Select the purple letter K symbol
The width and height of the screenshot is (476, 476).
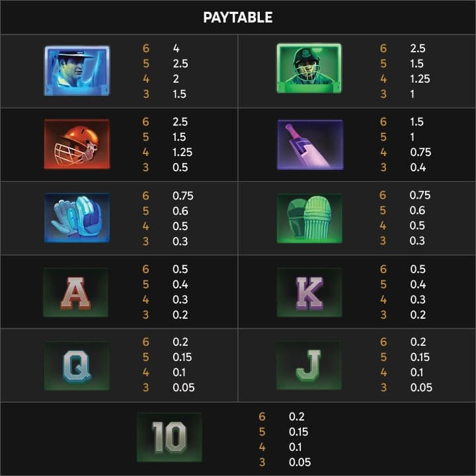[x=309, y=292]
